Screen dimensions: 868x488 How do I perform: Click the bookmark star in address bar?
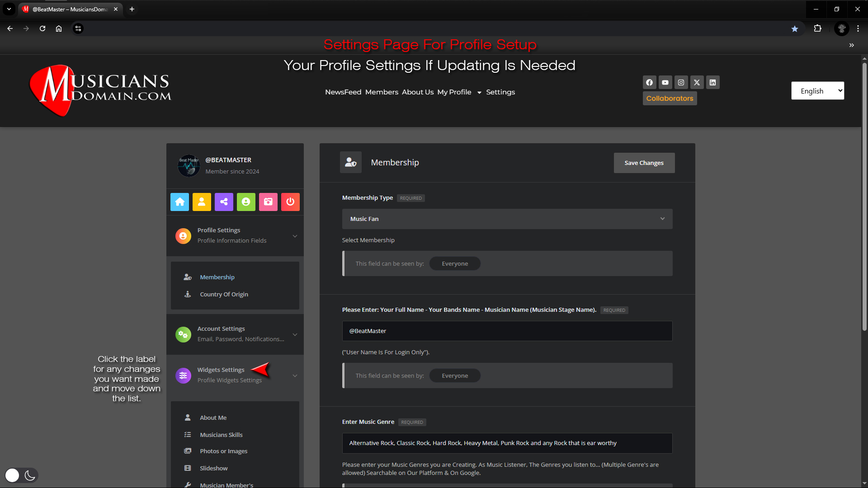[x=795, y=28]
